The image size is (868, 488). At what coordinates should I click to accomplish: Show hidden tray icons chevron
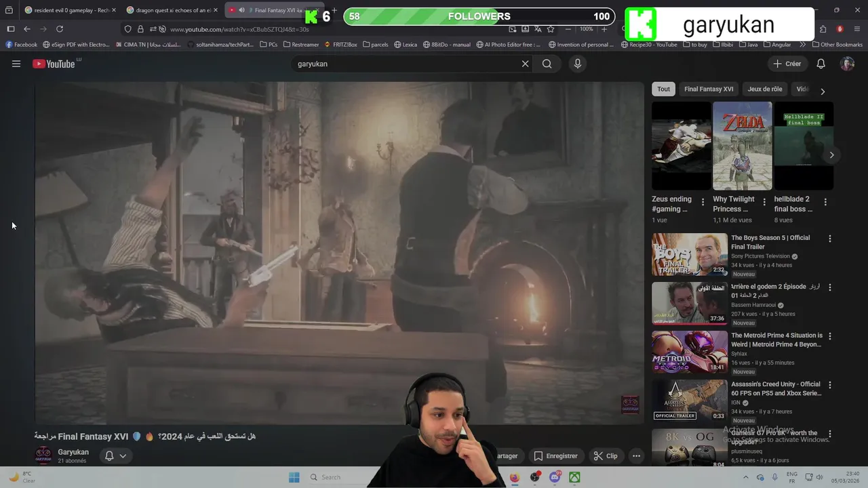click(746, 477)
